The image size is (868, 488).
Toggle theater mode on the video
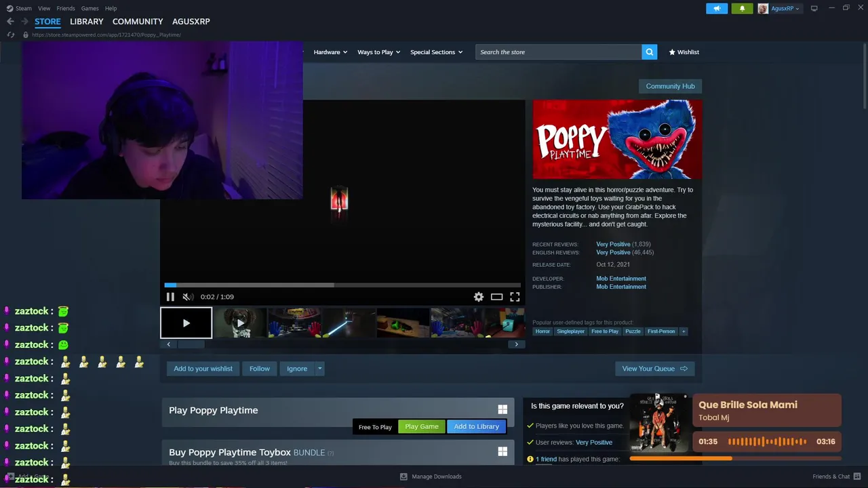(x=497, y=297)
